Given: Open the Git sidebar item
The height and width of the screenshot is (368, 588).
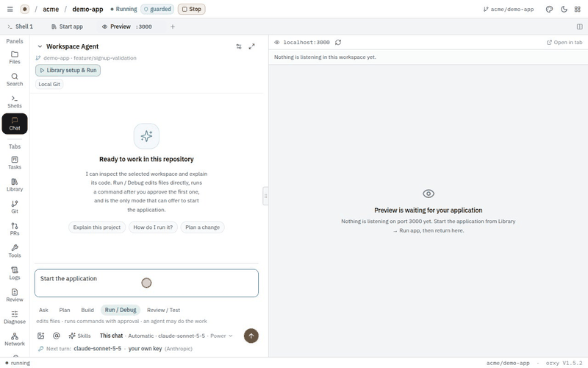Looking at the screenshot, I should tap(15, 207).
